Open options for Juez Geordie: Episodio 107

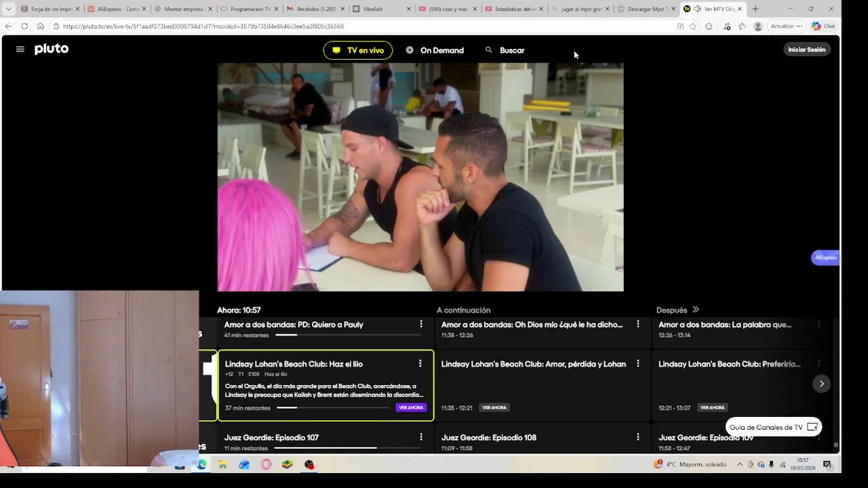(420, 437)
